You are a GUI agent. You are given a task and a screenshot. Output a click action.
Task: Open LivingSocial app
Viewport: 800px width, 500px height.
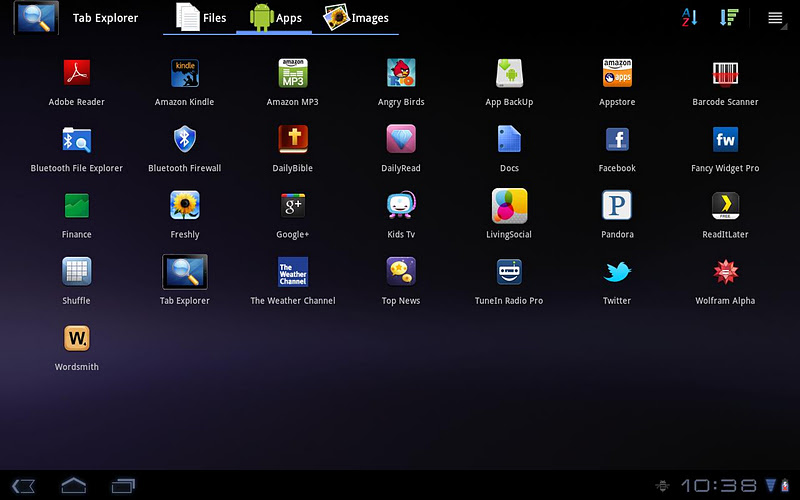(x=509, y=206)
